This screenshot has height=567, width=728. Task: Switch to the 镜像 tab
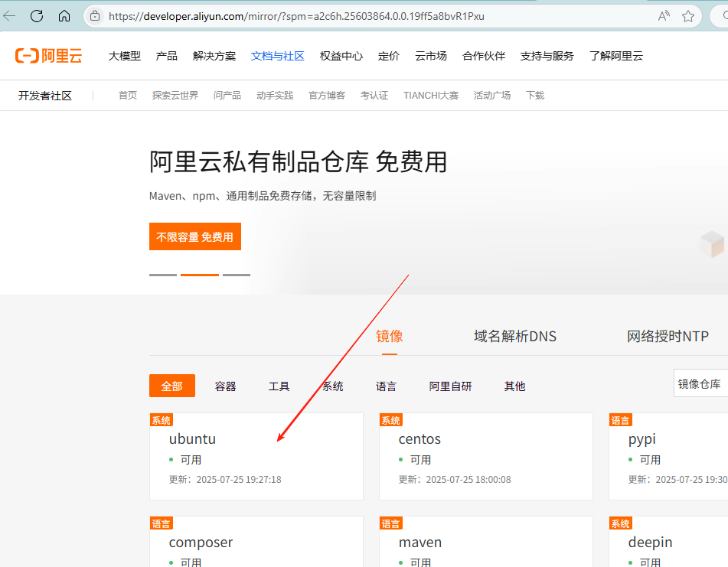[x=389, y=337]
